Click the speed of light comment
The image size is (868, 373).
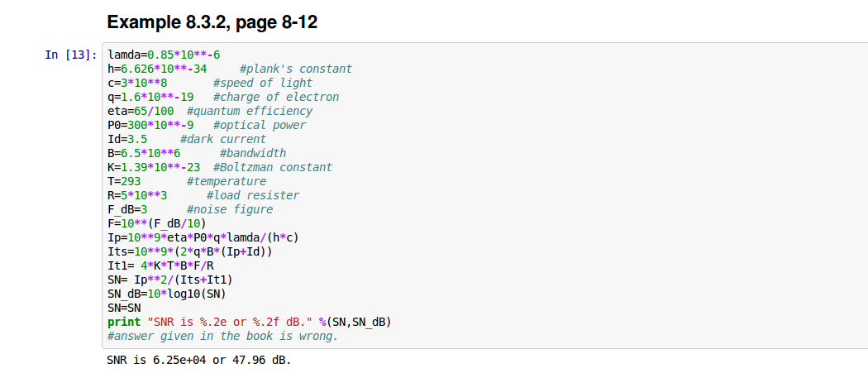262,84
